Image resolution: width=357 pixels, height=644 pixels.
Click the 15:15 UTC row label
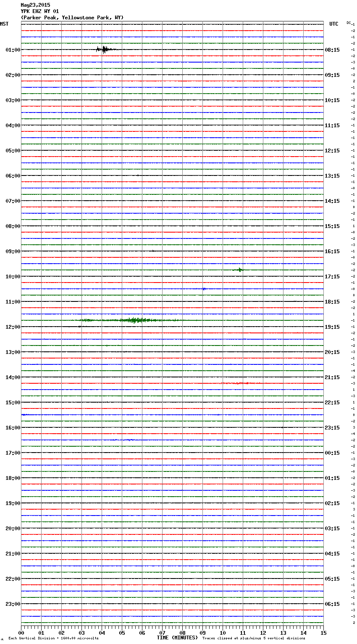[x=332, y=226]
